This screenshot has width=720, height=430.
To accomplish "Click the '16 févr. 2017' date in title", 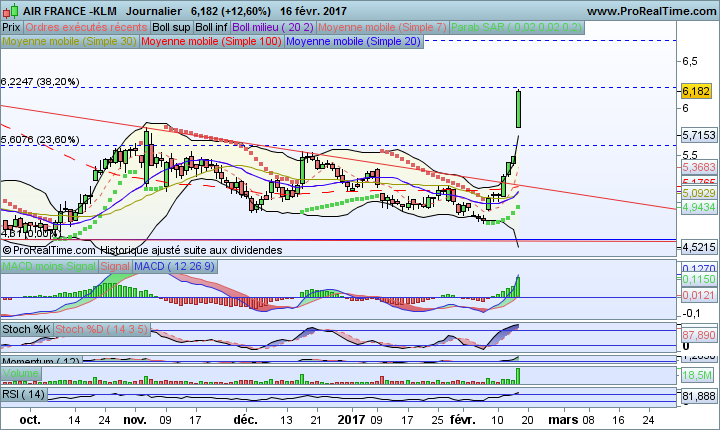I will (x=313, y=11).
